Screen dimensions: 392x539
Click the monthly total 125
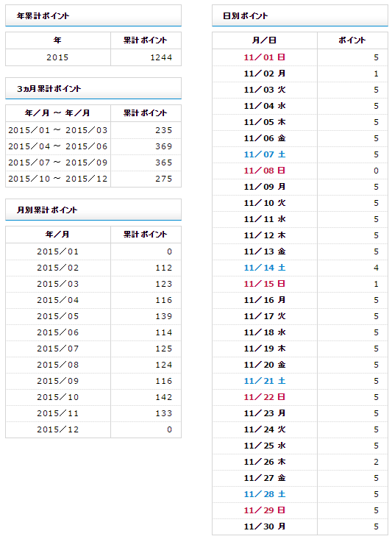[x=164, y=349]
